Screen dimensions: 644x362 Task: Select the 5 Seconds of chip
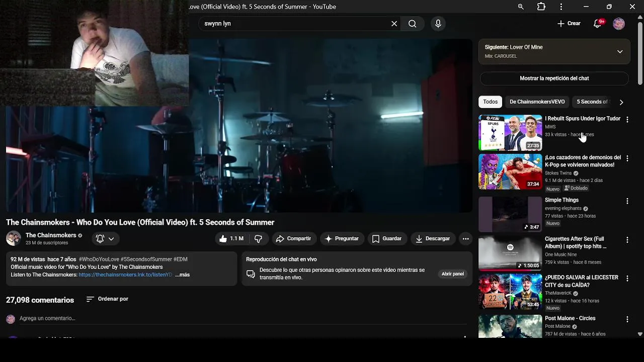click(x=592, y=102)
